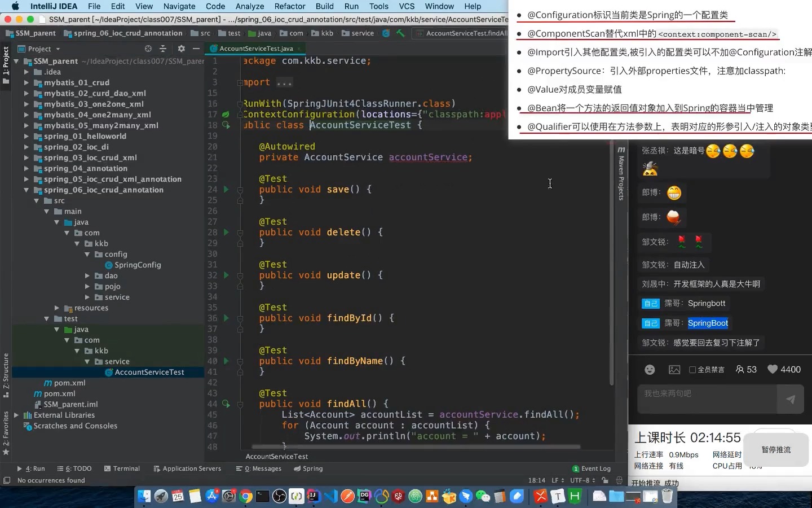
Task: Click the emoji smiley icon in chat panel
Action: coord(650,370)
